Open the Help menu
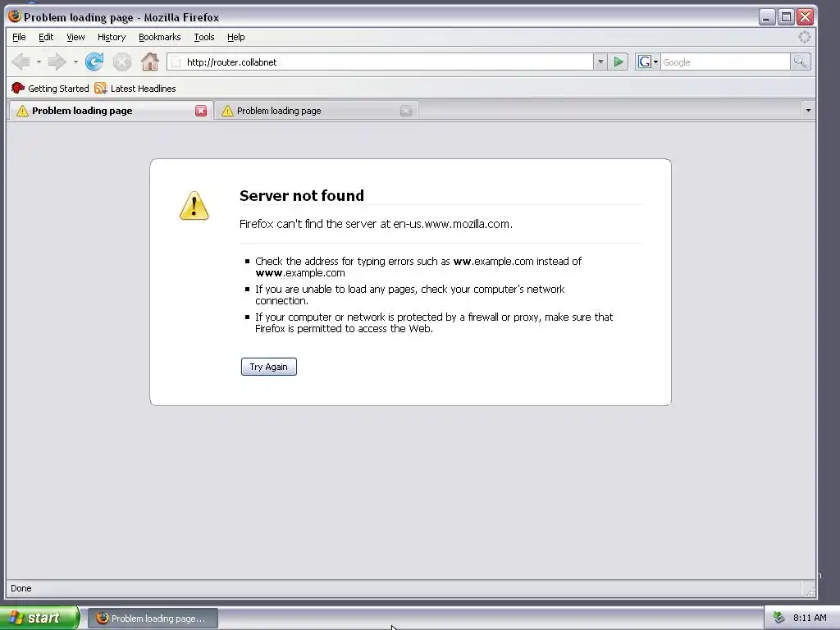 (x=235, y=37)
